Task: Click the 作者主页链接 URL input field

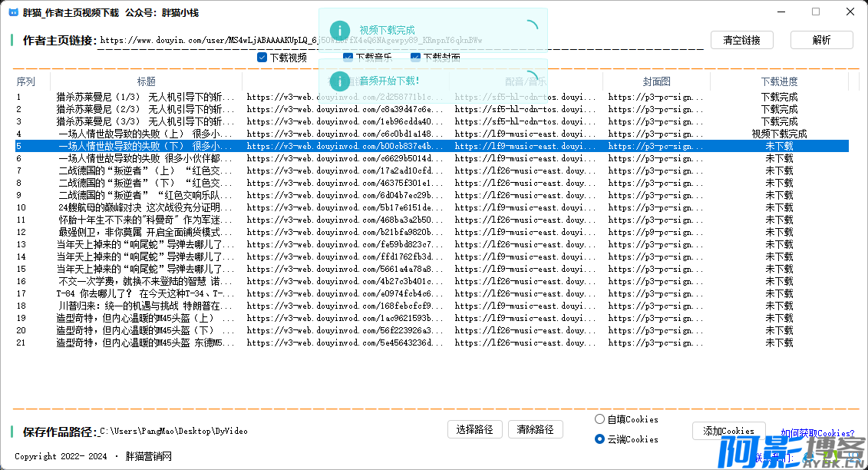Action: (x=401, y=41)
